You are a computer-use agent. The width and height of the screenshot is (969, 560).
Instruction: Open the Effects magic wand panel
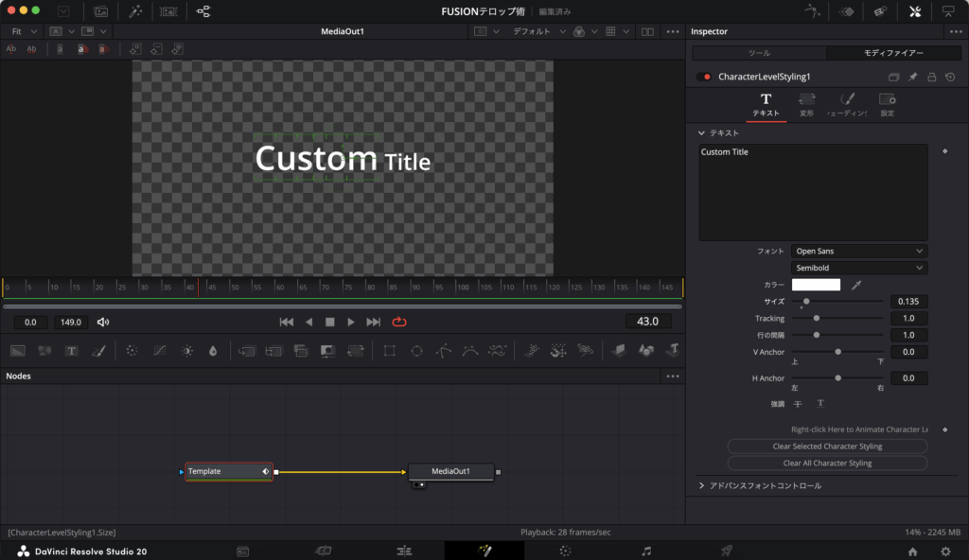coord(134,11)
